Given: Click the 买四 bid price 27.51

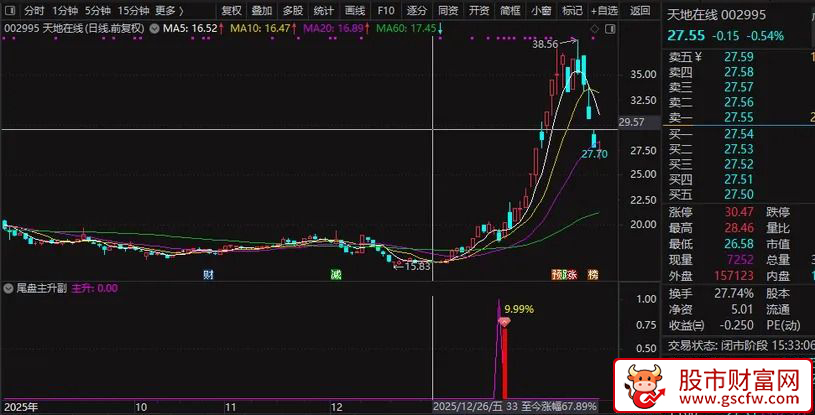Looking at the screenshot, I should pyautogui.click(x=739, y=179).
